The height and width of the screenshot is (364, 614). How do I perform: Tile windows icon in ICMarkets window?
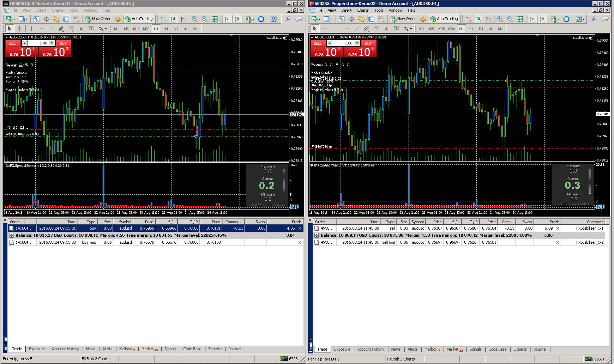[215, 19]
